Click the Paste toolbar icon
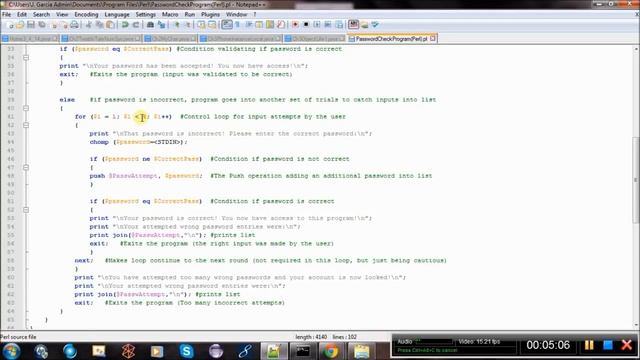The image size is (640, 360). coord(110,25)
